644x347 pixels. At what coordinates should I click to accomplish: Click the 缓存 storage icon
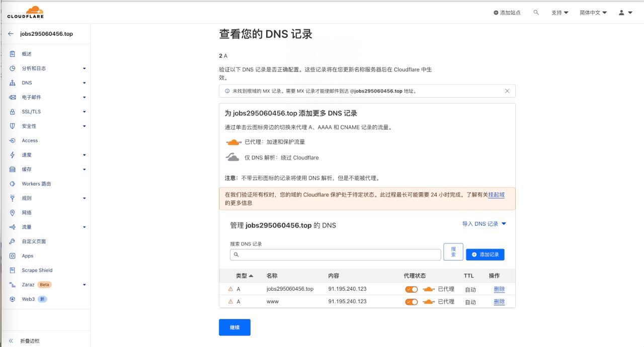click(13, 169)
